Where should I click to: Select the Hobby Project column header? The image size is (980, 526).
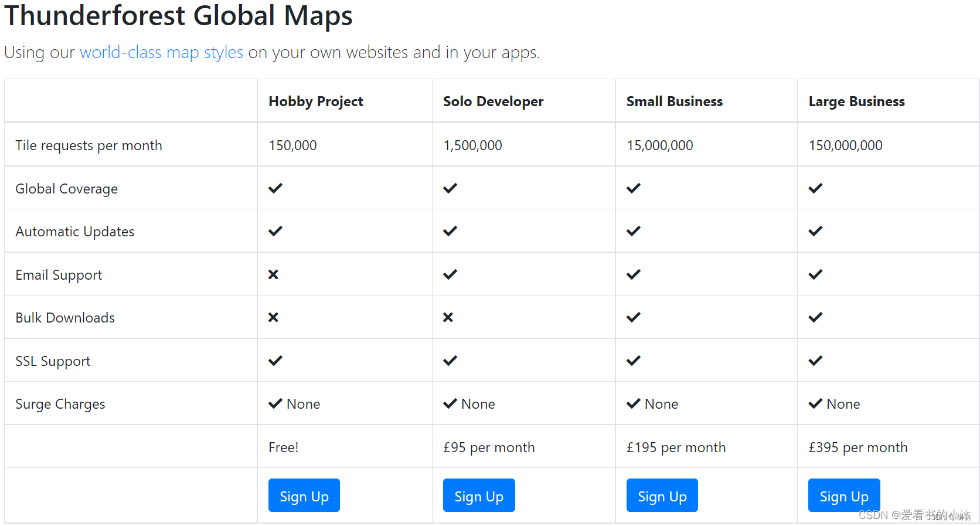316,101
